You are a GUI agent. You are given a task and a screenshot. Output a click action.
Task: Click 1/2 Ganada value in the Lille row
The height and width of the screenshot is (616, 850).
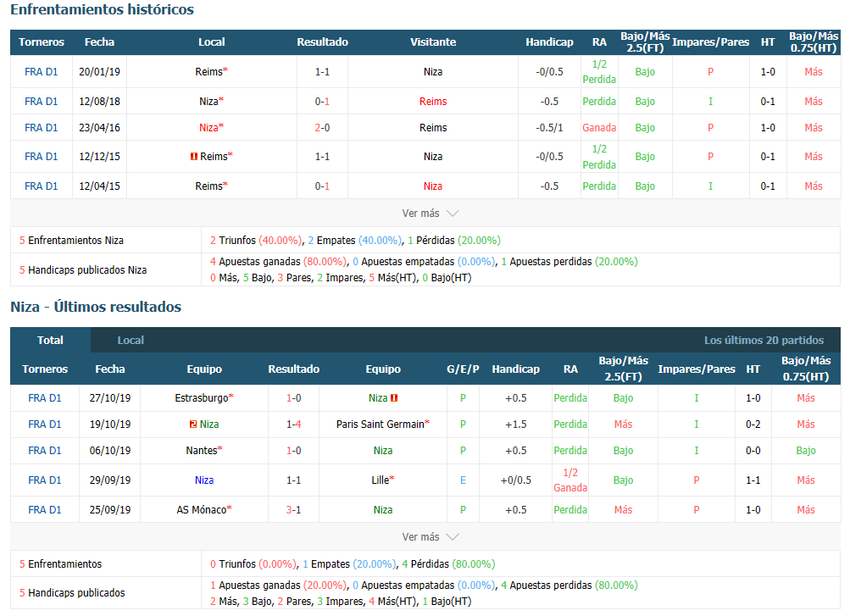[x=570, y=480]
